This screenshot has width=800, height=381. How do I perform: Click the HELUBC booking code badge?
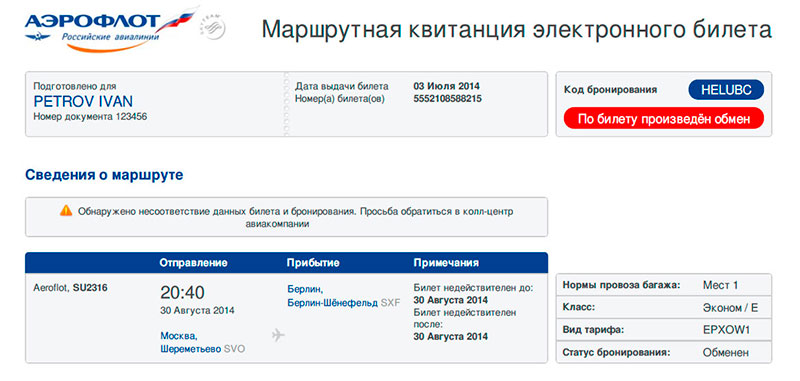click(726, 90)
